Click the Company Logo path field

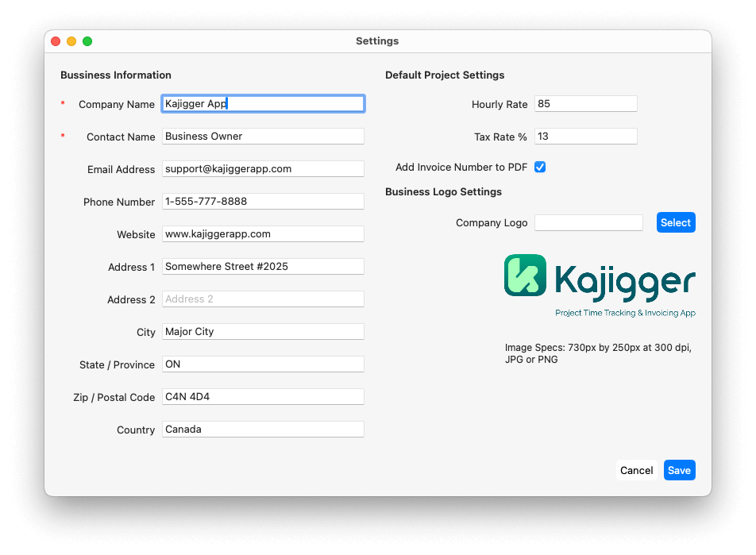click(588, 223)
